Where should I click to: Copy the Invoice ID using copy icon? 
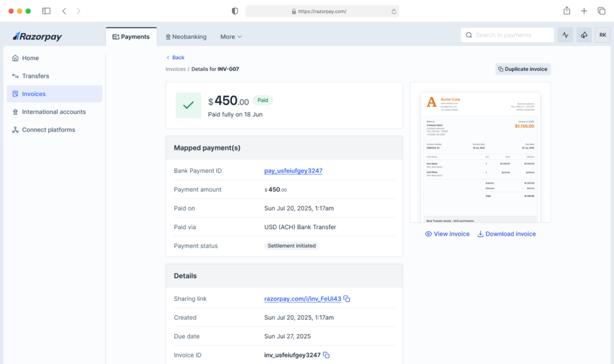326,355
